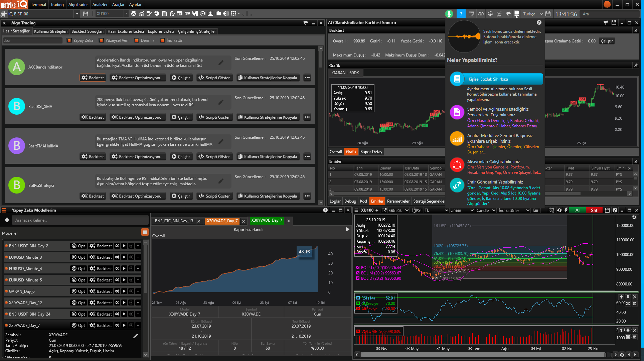Click the fx formula icon in toolbar

click(172, 14)
